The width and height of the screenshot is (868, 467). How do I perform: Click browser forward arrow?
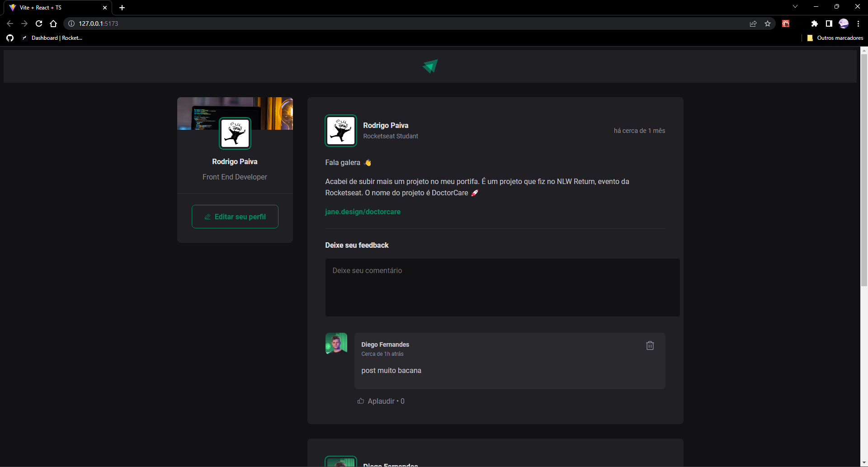pos(24,24)
